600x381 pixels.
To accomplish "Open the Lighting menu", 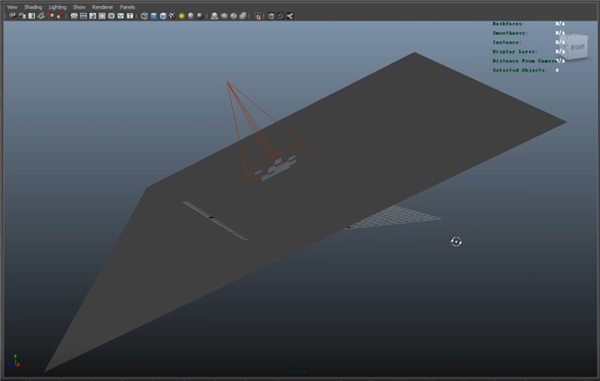I will [57, 7].
